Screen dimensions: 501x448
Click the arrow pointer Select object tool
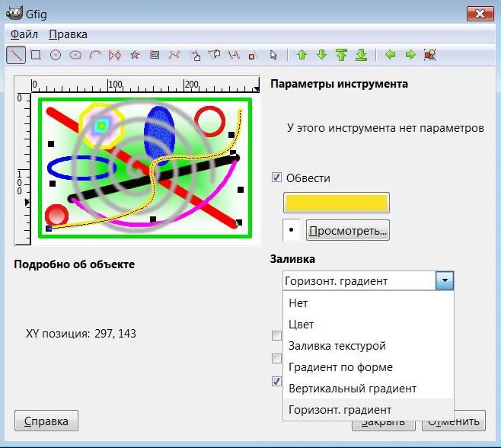[273, 55]
